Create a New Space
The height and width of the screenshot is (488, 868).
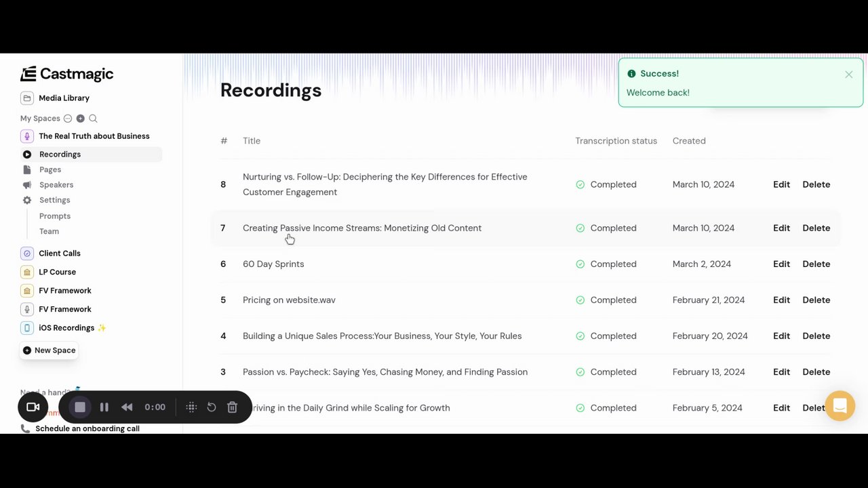tap(49, 350)
